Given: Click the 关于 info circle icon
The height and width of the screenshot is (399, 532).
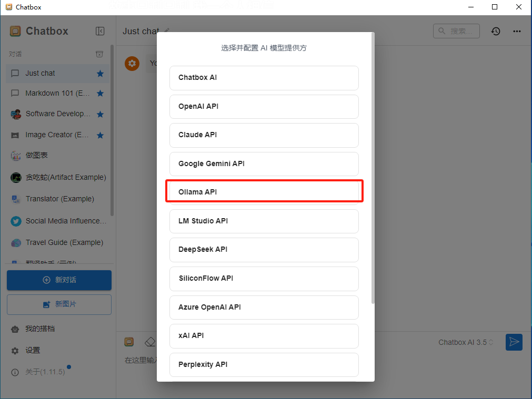Looking at the screenshot, I should click(15, 373).
